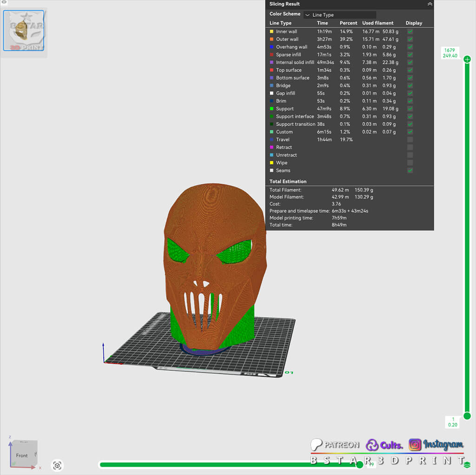Viewport: 476px width, 475px height.
Task: Toggle Sparse infill display checkbox
Action: click(x=410, y=55)
